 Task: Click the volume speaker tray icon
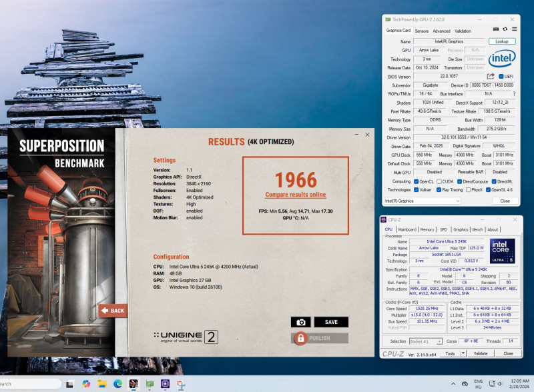pyautogui.click(x=499, y=384)
